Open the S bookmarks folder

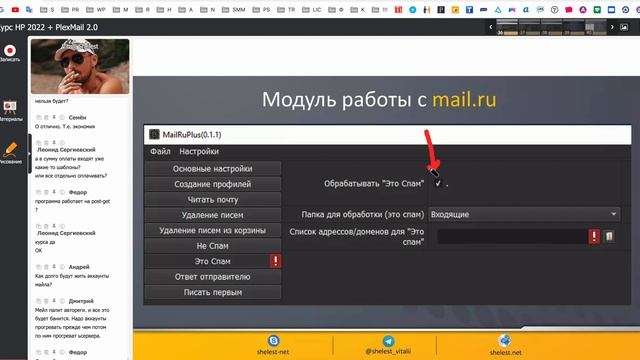click(47, 9)
